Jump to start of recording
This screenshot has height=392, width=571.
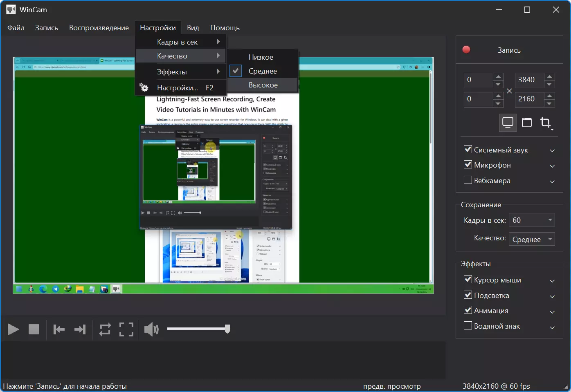point(59,329)
